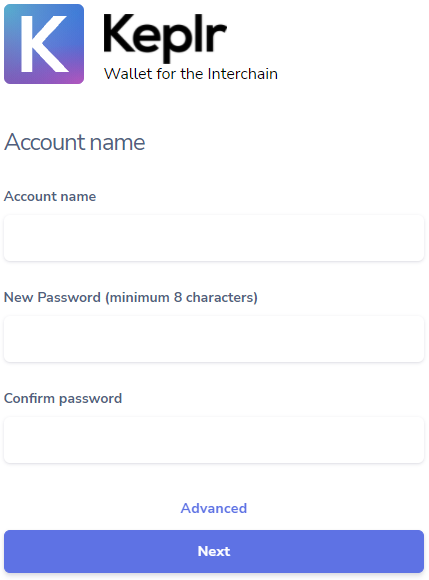
Task: Click the small Account name field label
Action: coord(50,196)
